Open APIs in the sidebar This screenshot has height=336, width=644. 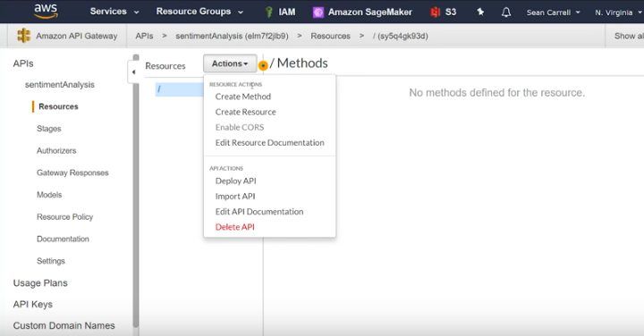tap(23, 63)
